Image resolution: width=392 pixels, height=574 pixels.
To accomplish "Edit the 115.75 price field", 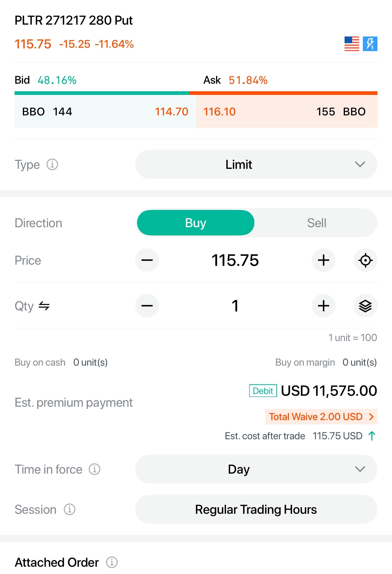I will (235, 260).
